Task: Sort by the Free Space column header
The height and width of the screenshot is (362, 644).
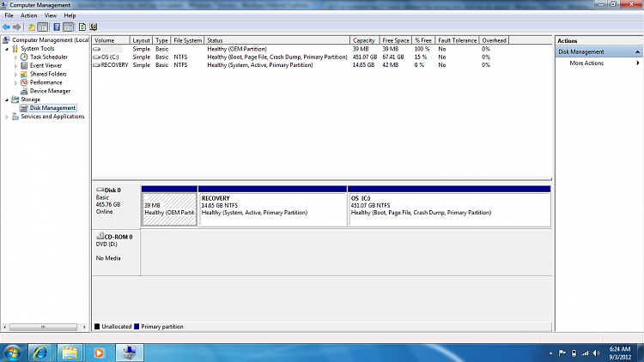Action: tap(395, 40)
